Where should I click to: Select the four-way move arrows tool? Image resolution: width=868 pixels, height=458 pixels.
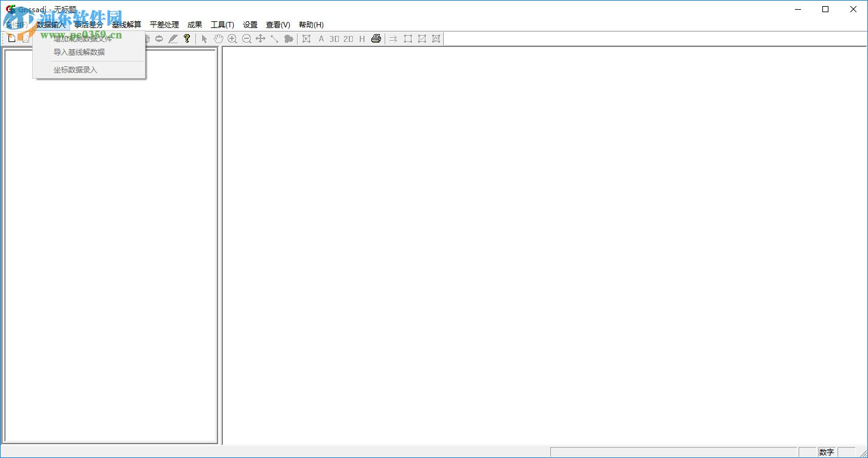pos(261,39)
